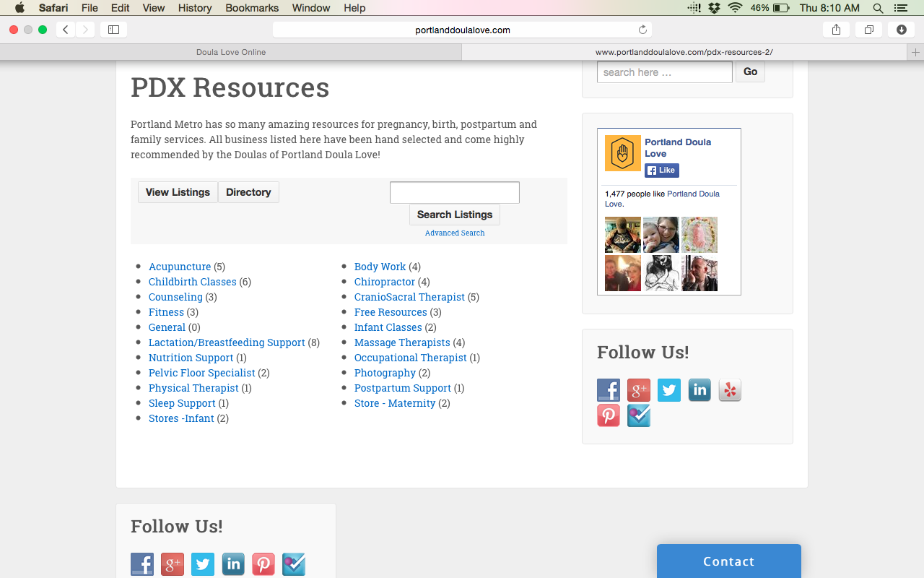Click Pinterest icon in footer Follow Us

[263, 564]
